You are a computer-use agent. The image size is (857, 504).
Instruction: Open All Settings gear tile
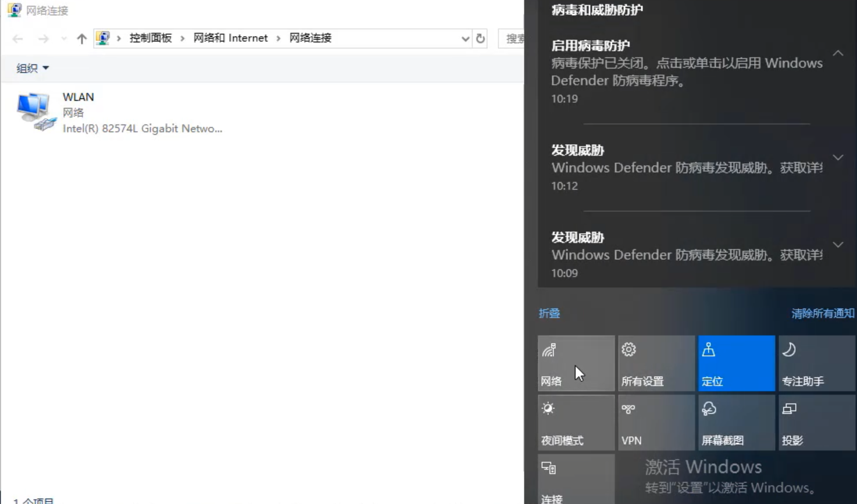click(x=656, y=363)
